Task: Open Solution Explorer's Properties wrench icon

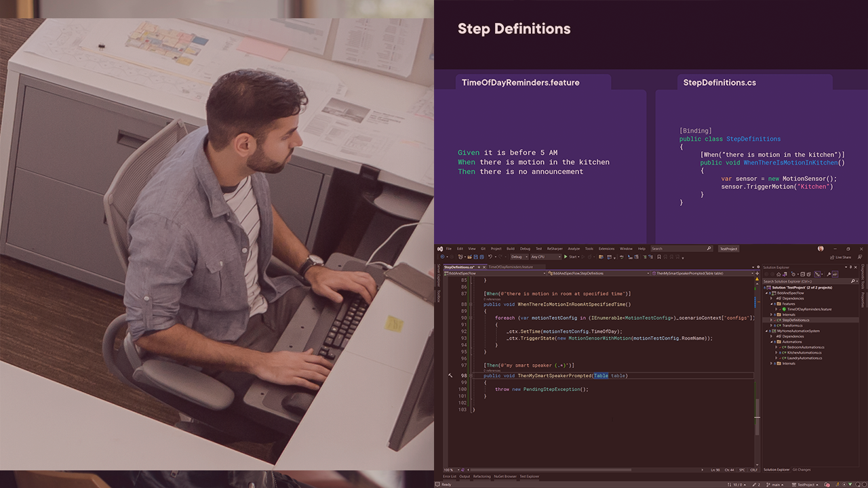Action: pos(829,274)
